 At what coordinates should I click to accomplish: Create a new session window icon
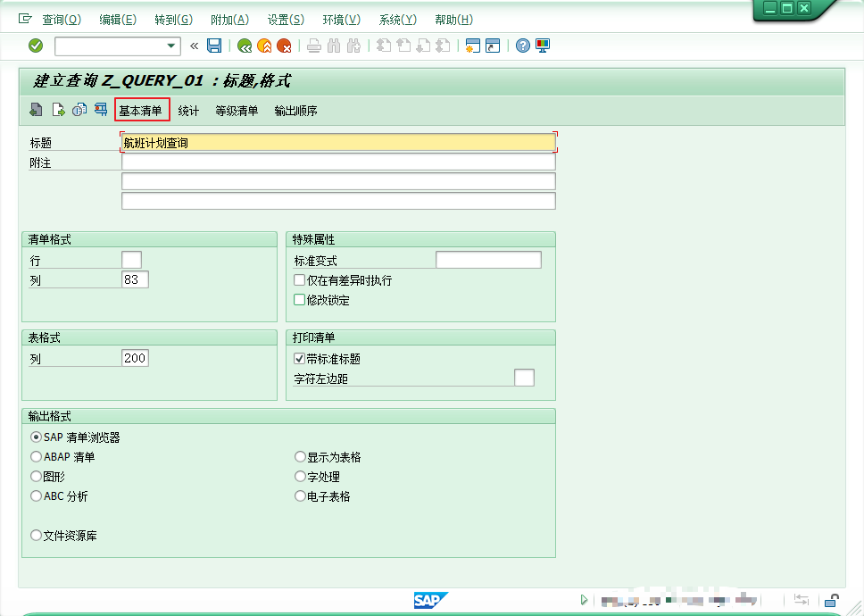click(473, 46)
